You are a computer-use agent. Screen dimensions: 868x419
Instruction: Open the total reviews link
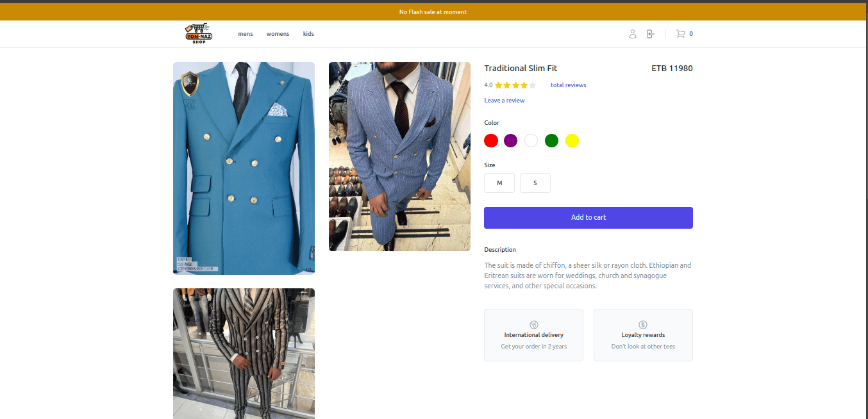click(568, 85)
